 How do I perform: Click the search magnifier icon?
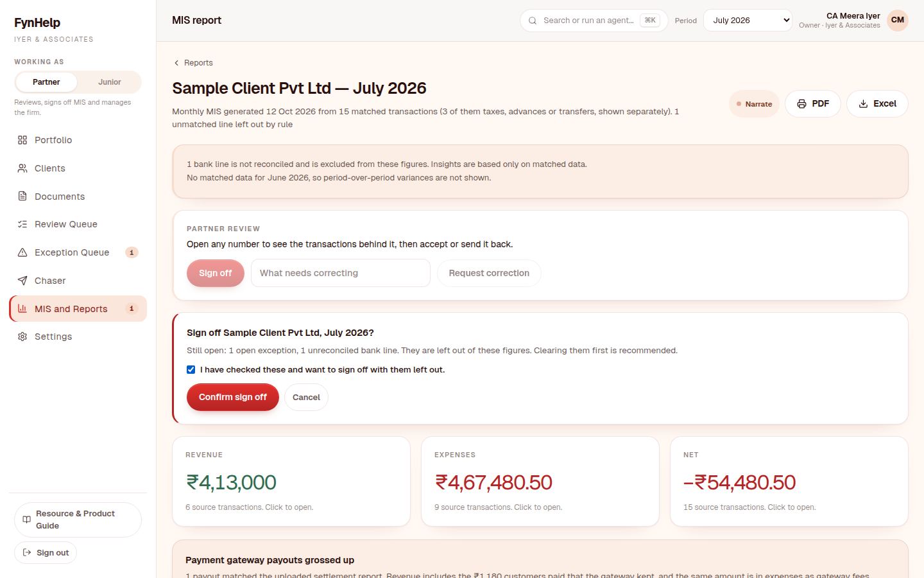(533, 21)
